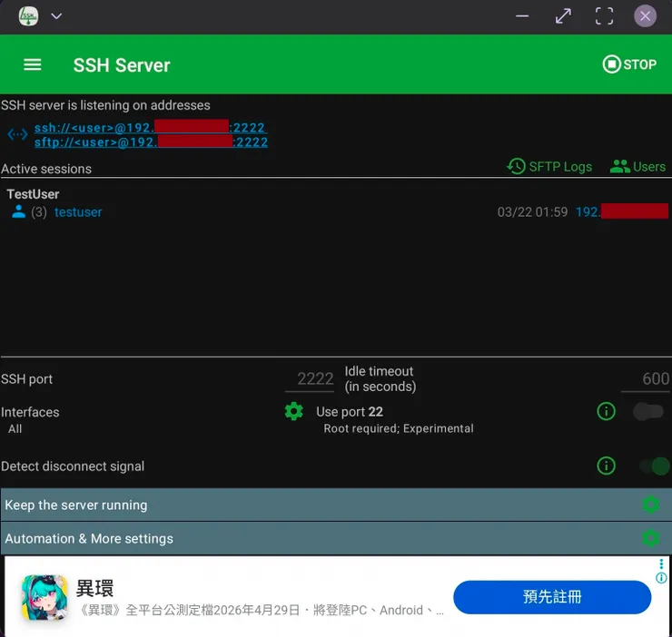Edit the SSH port field 2222

(x=310, y=379)
